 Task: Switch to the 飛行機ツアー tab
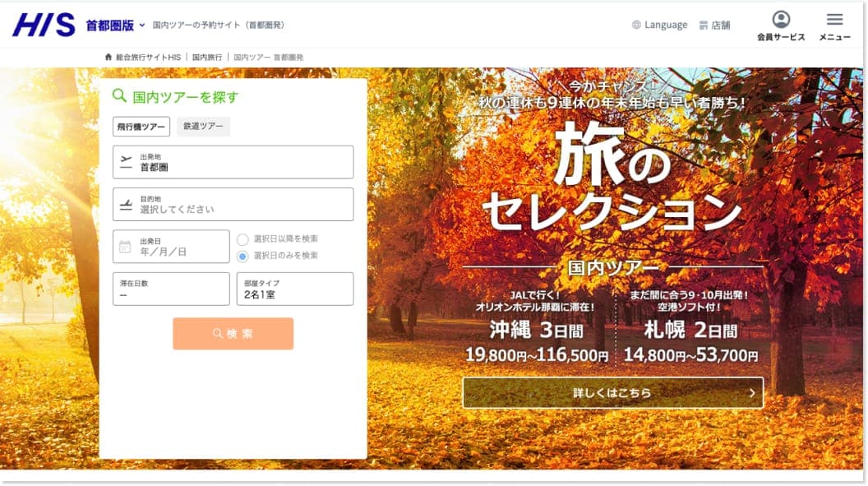click(x=141, y=127)
